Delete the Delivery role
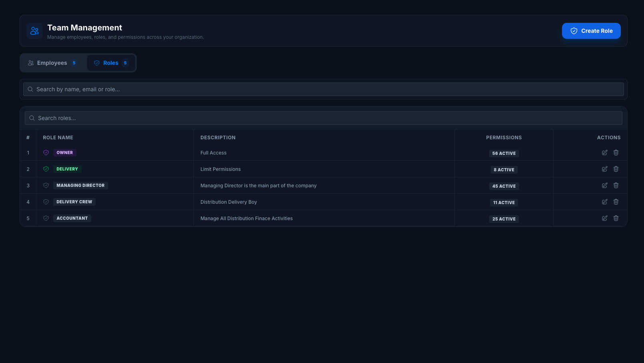The image size is (644, 363). [x=616, y=169]
